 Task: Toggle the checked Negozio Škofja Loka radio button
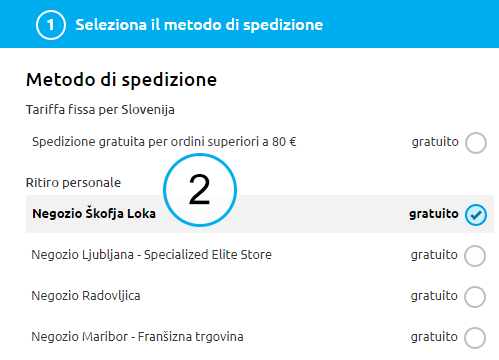tap(476, 215)
